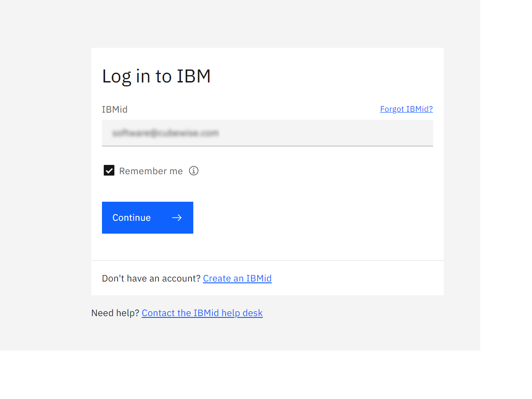Open the Forgot IBMid? link
Screen dimensions: 532x399
coord(406,109)
